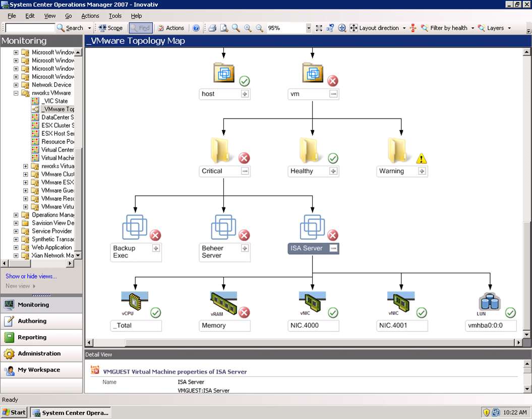Switch to the Reporting pane
The width and height of the screenshot is (532, 419).
41,337
